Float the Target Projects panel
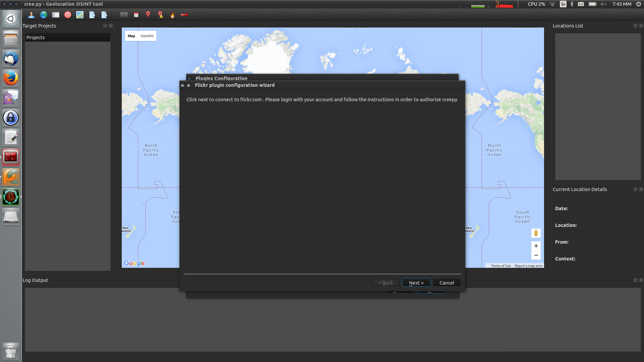644x362 pixels. tap(105, 26)
